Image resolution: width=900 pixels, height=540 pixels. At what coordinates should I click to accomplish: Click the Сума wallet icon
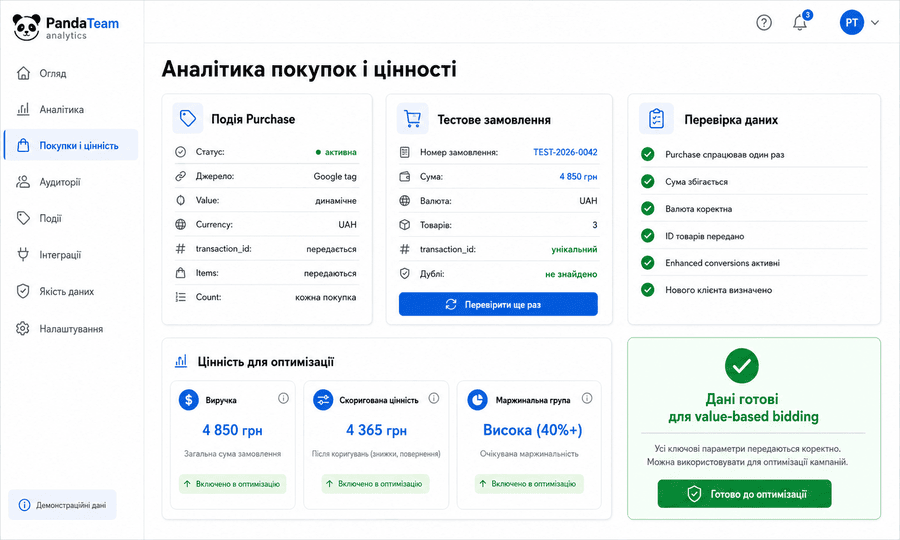[x=405, y=177]
